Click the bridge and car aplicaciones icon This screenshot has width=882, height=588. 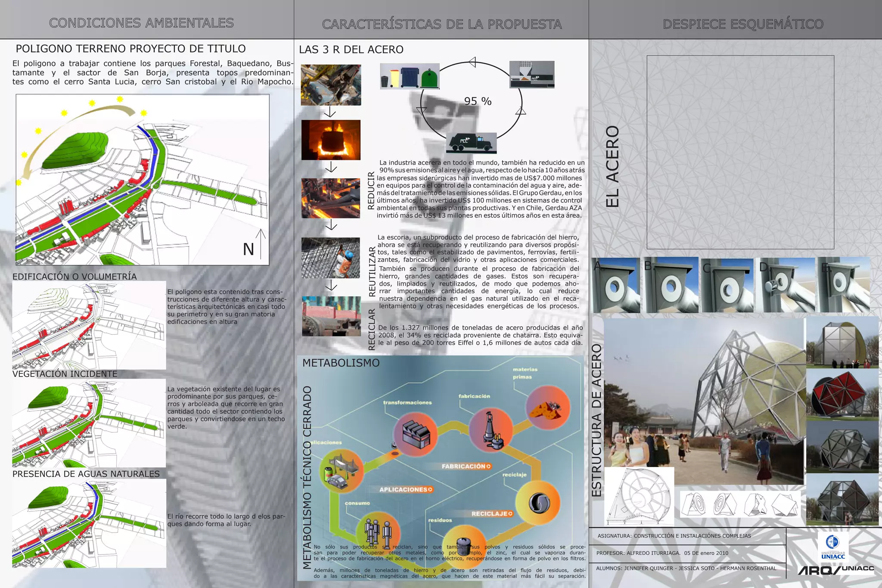[341, 471]
